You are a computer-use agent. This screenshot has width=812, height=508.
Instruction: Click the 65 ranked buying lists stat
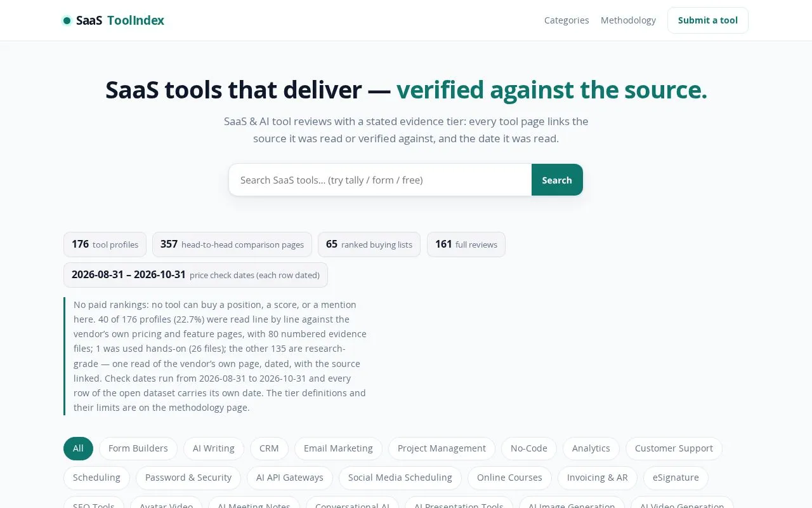(369, 244)
